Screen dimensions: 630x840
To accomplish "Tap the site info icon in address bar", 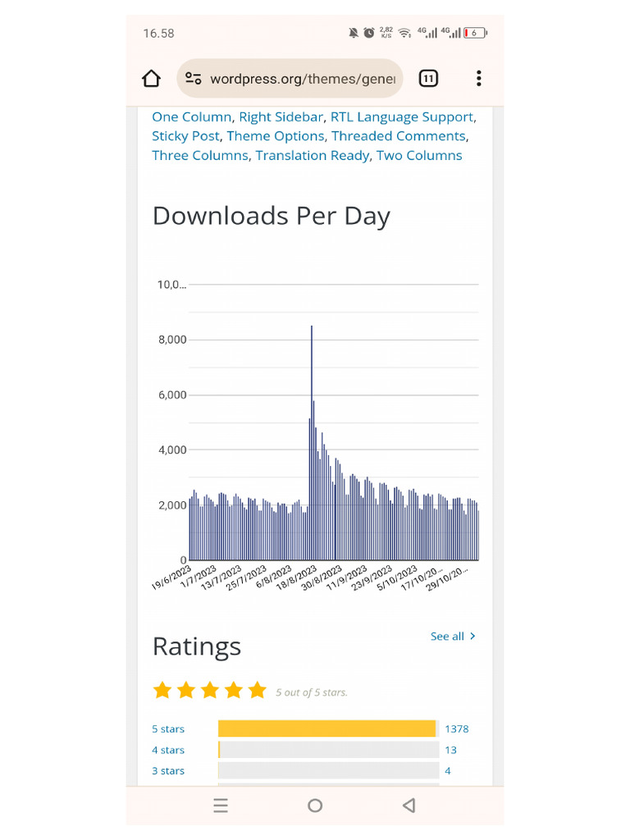I will click(x=194, y=79).
